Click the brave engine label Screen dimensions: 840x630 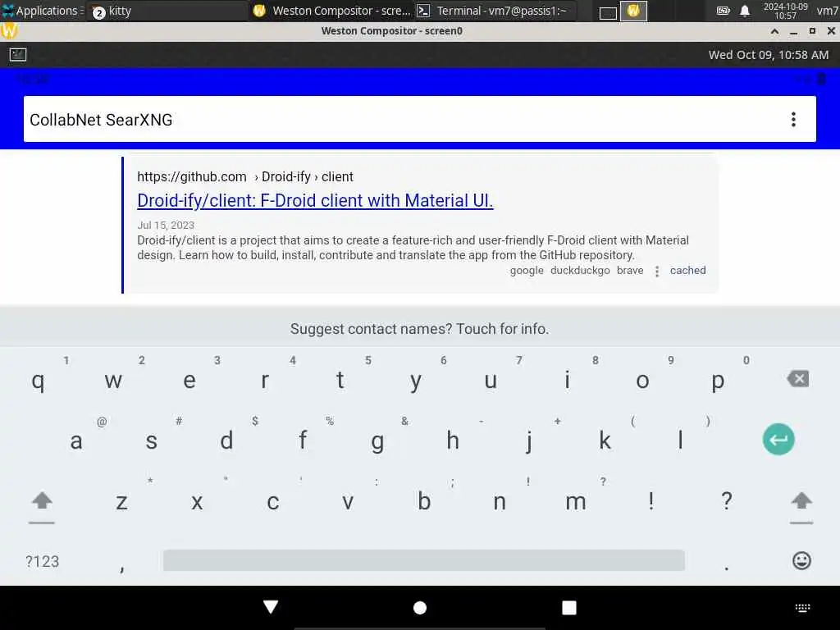tap(630, 271)
